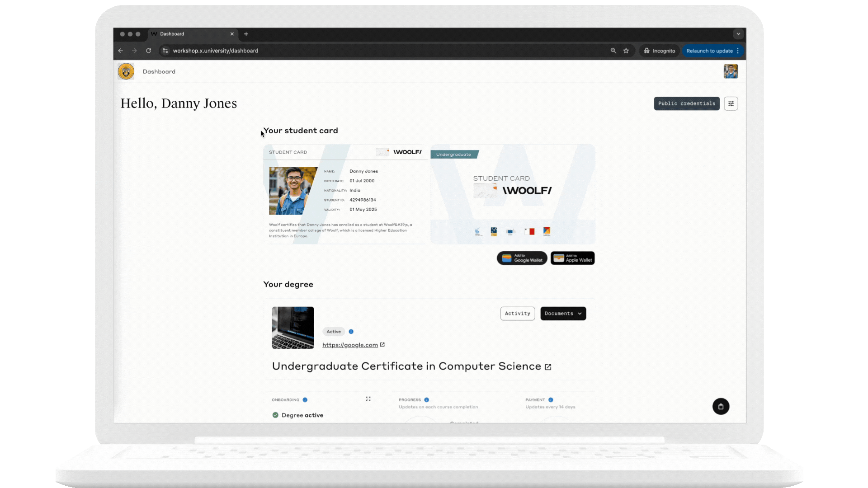Click inside the browser address bar
Image resolution: width=868 pixels, height=488 pixels.
coord(216,51)
